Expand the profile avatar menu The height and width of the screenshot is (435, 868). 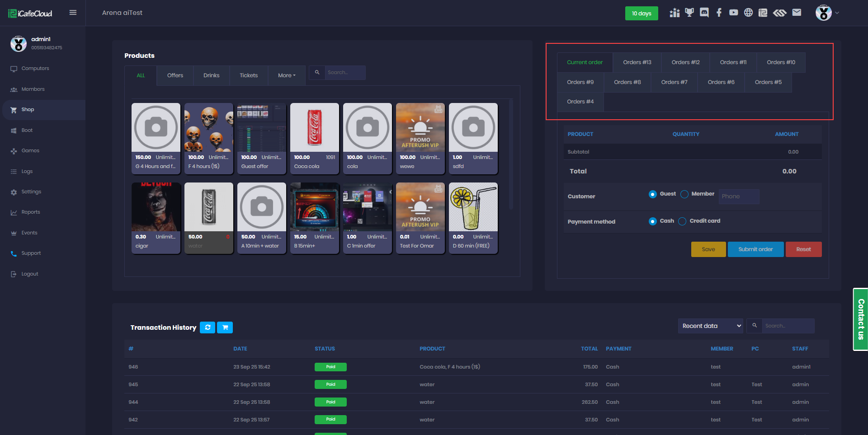(x=827, y=13)
